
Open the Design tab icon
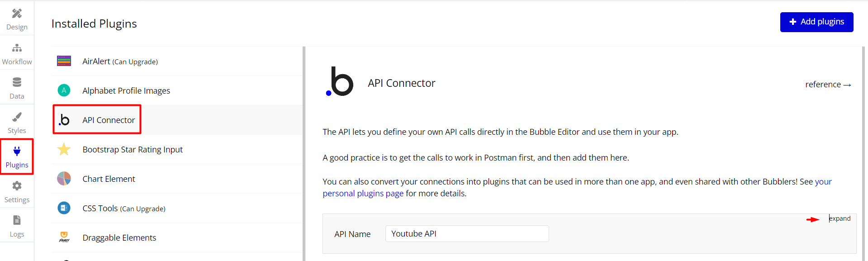point(17,14)
